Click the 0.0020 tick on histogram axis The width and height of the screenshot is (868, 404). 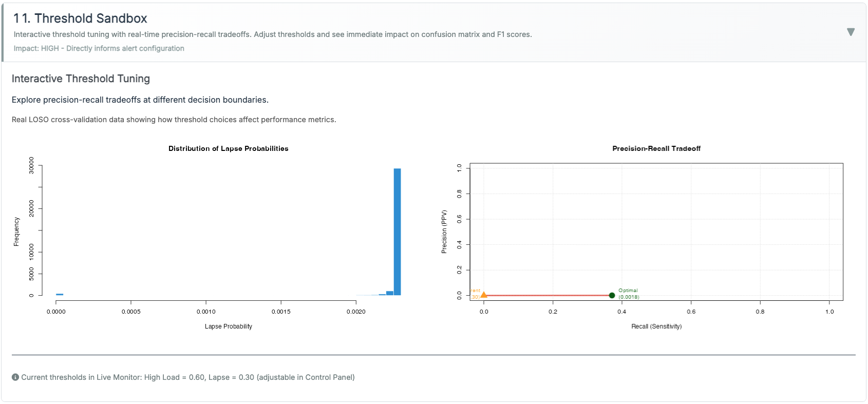356,312
